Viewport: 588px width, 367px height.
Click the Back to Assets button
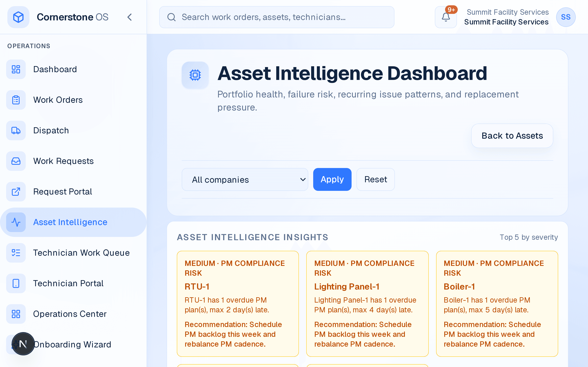(512, 136)
